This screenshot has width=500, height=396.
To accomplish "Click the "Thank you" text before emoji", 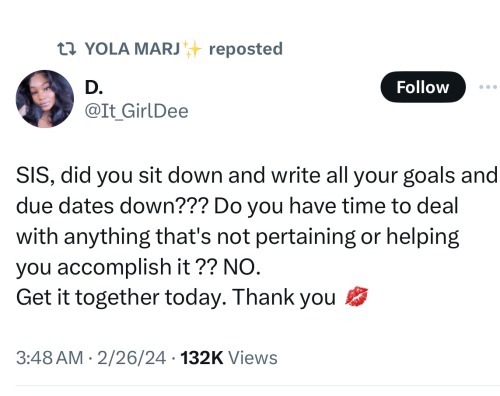I will pos(284,297).
